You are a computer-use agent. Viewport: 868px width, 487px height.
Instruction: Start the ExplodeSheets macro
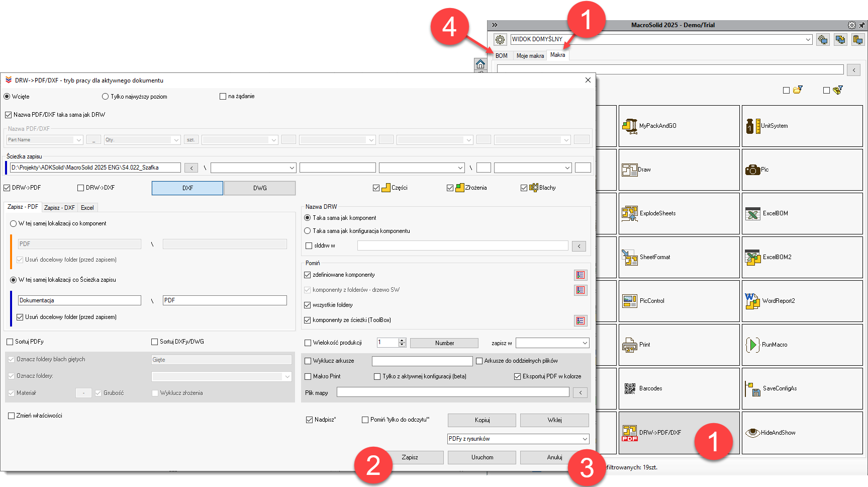679,213
